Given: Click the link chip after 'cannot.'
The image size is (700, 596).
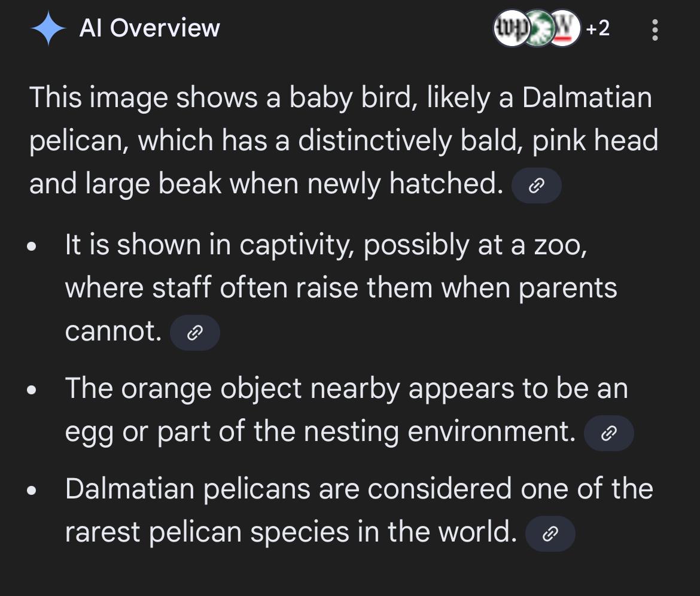Looking at the screenshot, I should (194, 333).
